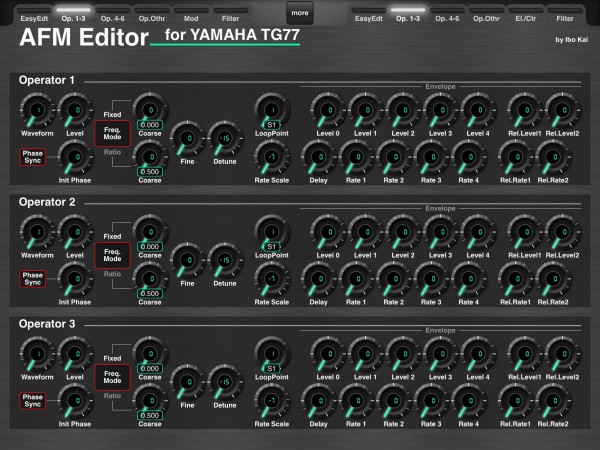Click Operator 1 Level 3 knob
The image size is (600, 450).
440,110
